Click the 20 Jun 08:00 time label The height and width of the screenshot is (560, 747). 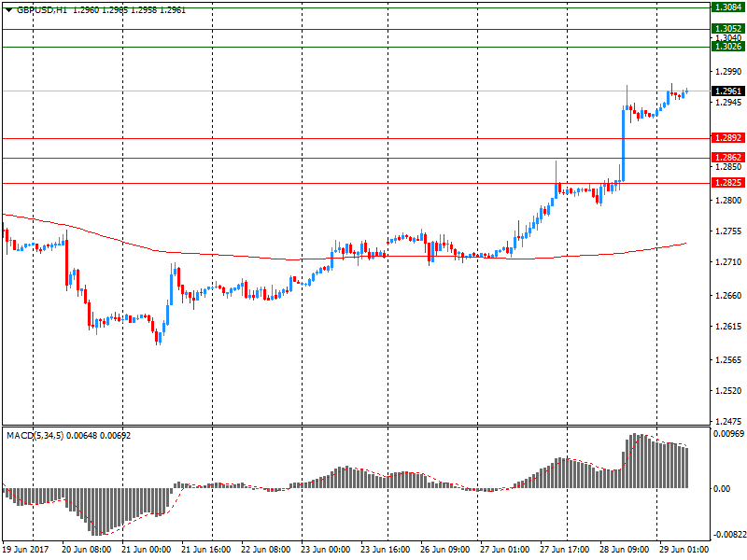(x=86, y=549)
